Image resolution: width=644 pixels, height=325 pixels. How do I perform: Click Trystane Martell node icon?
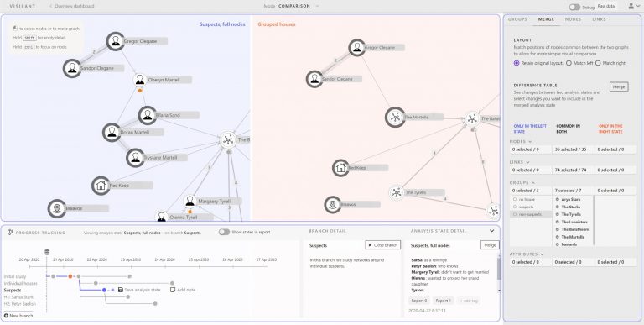coord(135,158)
